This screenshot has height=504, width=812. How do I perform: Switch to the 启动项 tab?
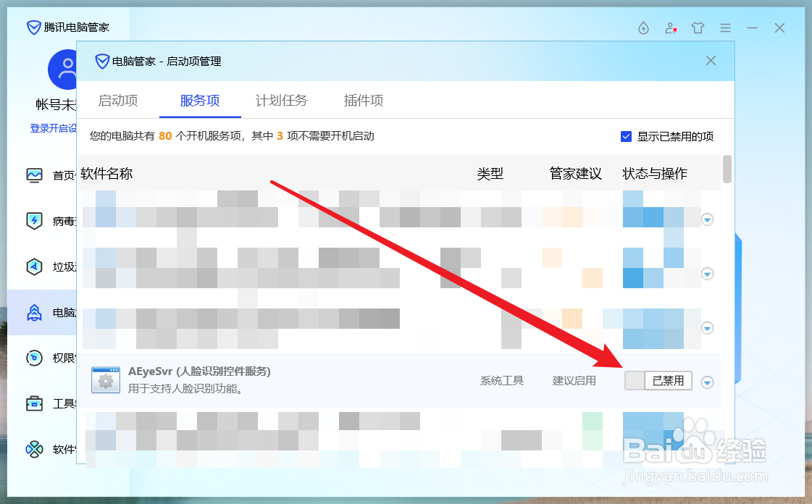click(x=118, y=101)
